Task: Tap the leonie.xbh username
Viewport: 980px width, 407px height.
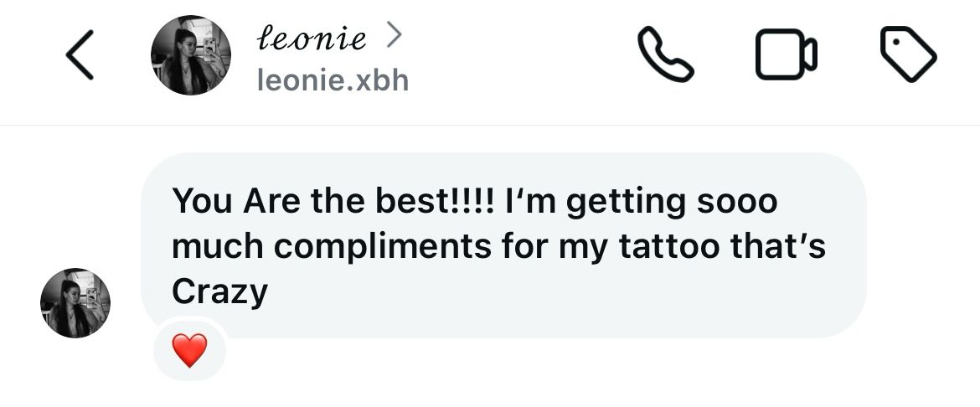Action: (333, 80)
